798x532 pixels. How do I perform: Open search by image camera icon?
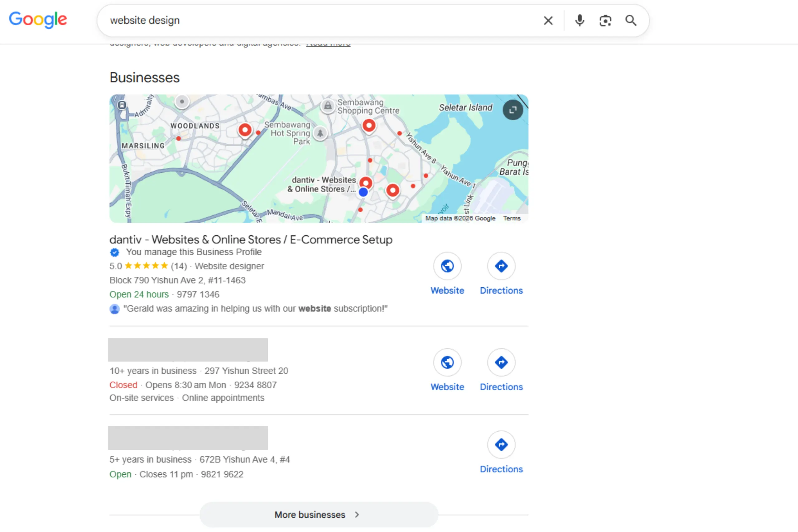[605, 21]
